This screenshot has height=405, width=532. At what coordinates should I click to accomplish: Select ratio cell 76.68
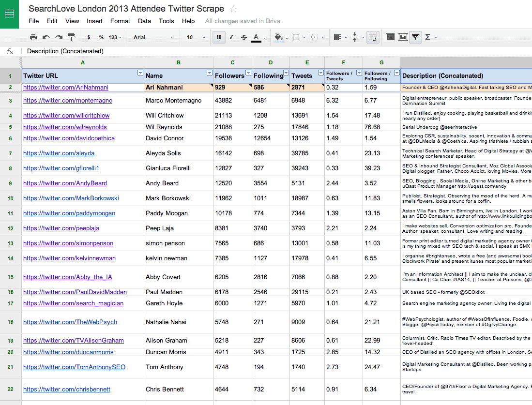(x=381, y=127)
